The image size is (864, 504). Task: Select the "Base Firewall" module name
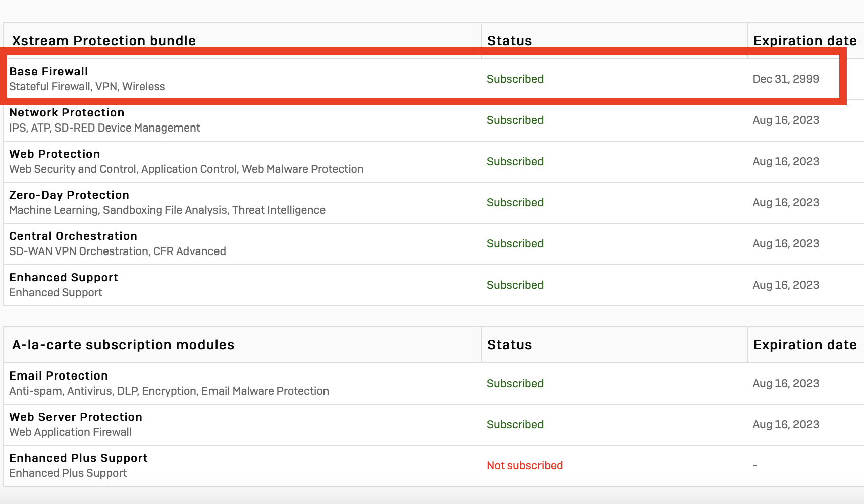pyautogui.click(x=49, y=71)
